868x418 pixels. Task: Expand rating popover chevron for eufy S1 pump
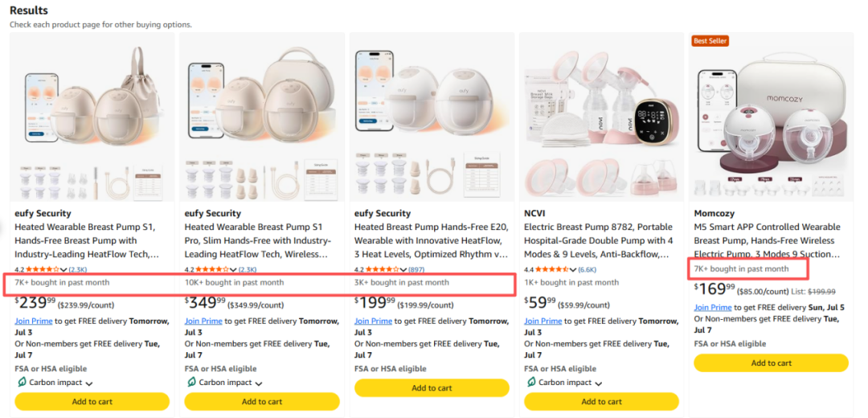tap(63, 269)
